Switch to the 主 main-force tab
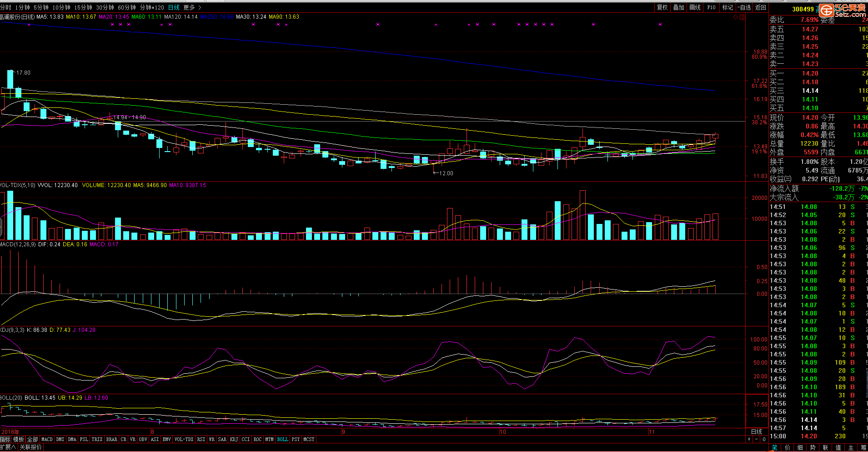 click(851, 447)
